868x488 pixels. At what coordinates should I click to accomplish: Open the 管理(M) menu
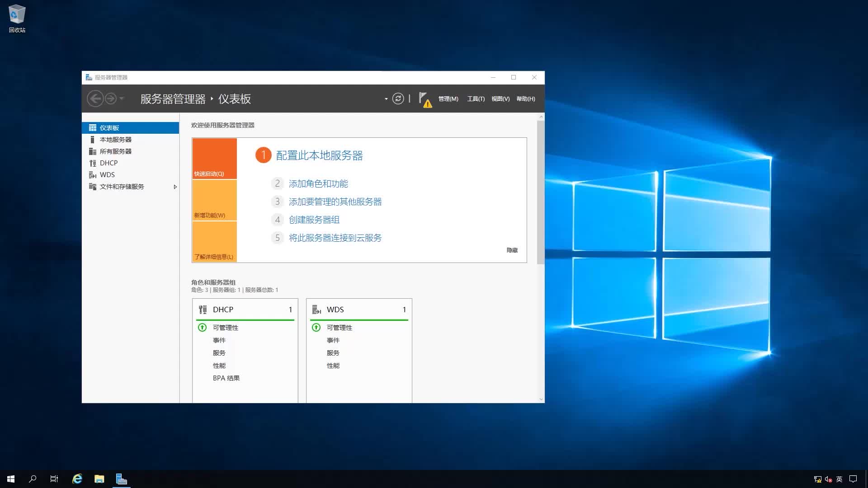pos(448,99)
